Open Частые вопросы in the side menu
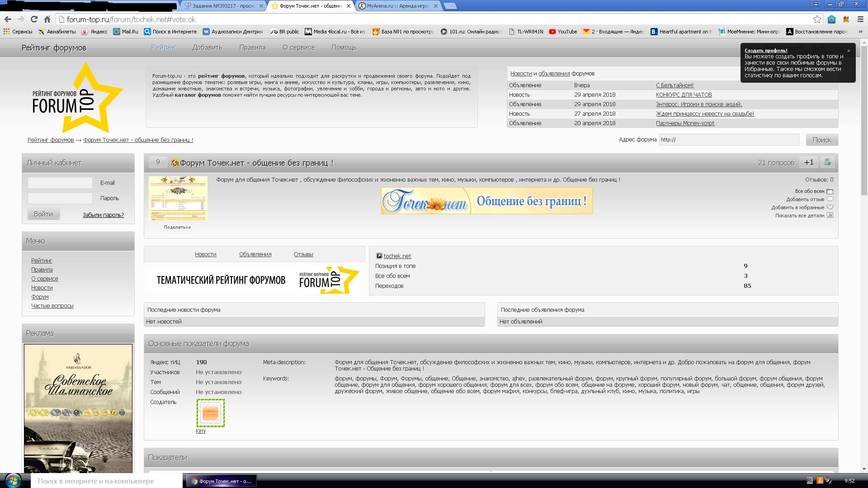This screenshot has width=868, height=488. (52, 306)
